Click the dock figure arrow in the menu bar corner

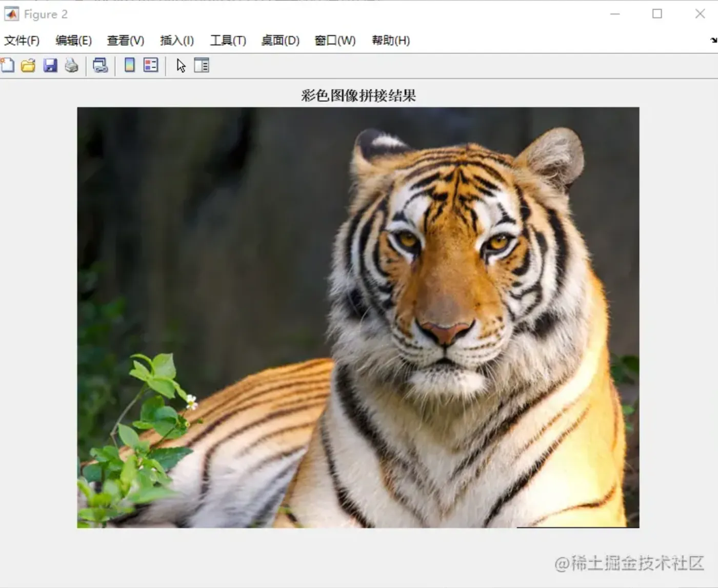tap(713, 40)
